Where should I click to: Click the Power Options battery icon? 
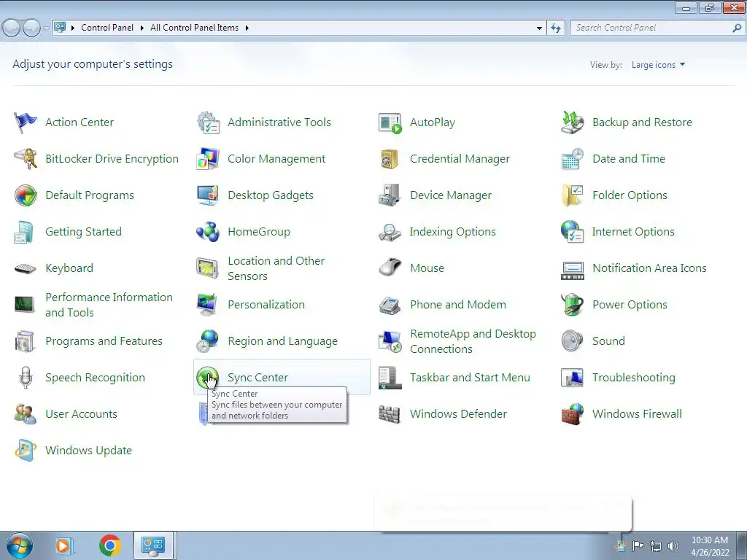pos(573,305)
